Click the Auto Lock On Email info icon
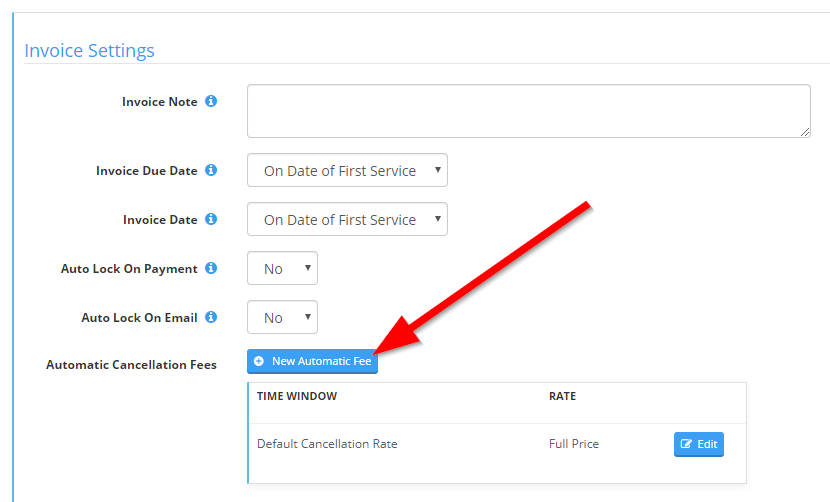This screenshot has width=830, height=502. pyautogui.click(x=211, y=317)
